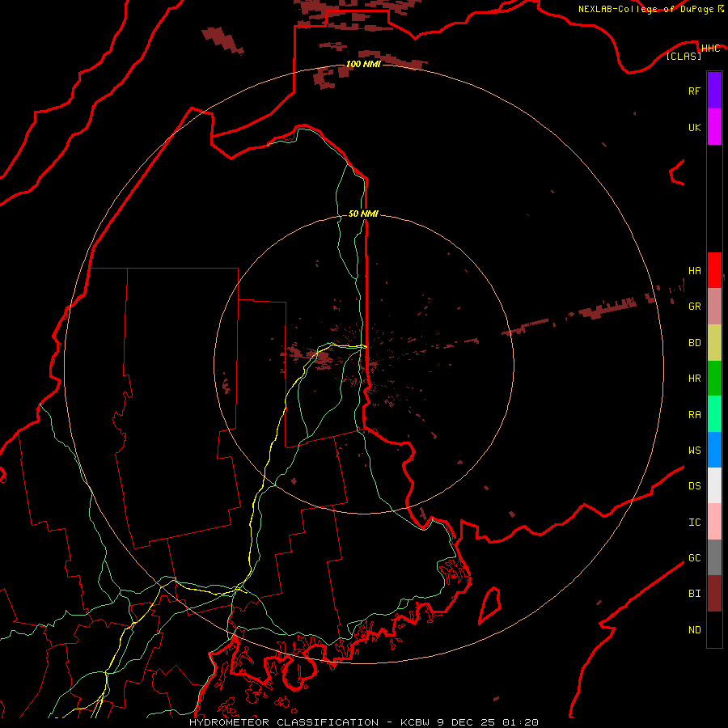Click the brown BI legend color swatch
This screenshot has height=728, width=728.
714,594
